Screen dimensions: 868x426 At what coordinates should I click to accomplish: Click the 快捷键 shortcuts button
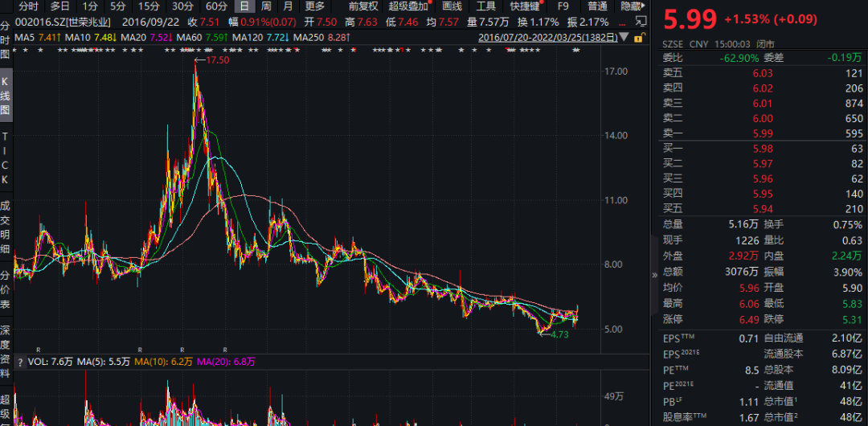click(524, 6)
